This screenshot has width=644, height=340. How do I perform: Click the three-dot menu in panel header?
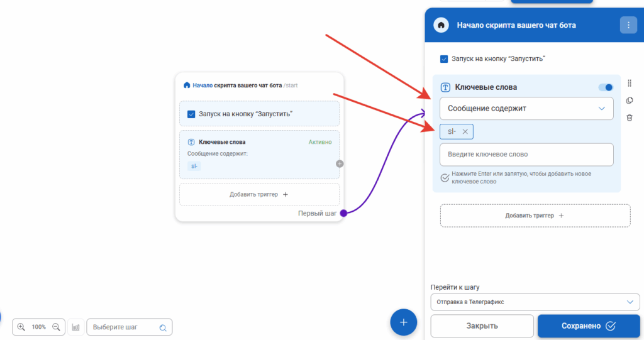(x=628, y=25)
